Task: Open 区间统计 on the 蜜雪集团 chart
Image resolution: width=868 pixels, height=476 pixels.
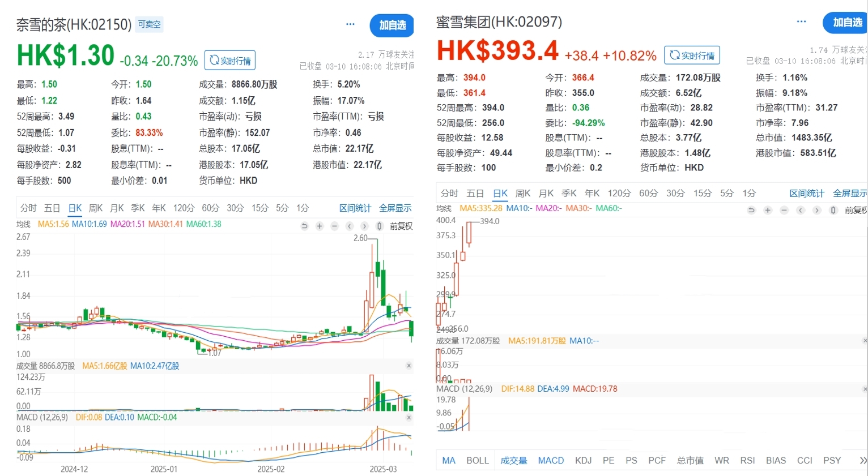Action: (807, 193)
